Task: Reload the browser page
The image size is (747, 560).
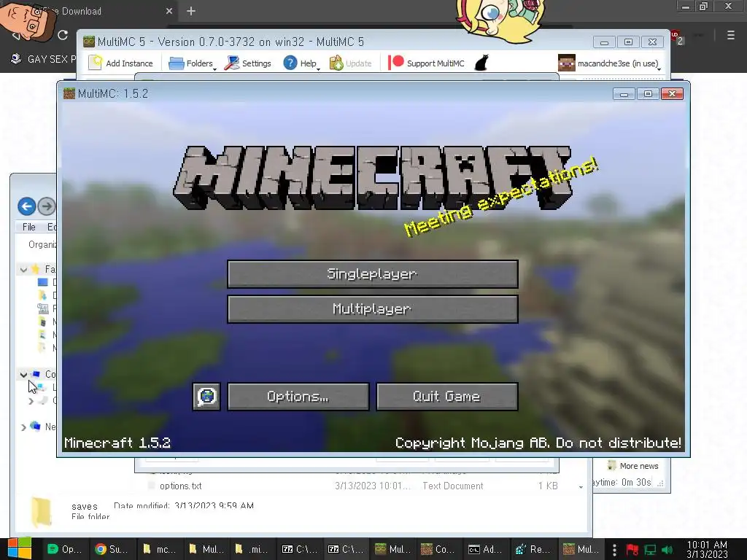Action: pos(63,35)
